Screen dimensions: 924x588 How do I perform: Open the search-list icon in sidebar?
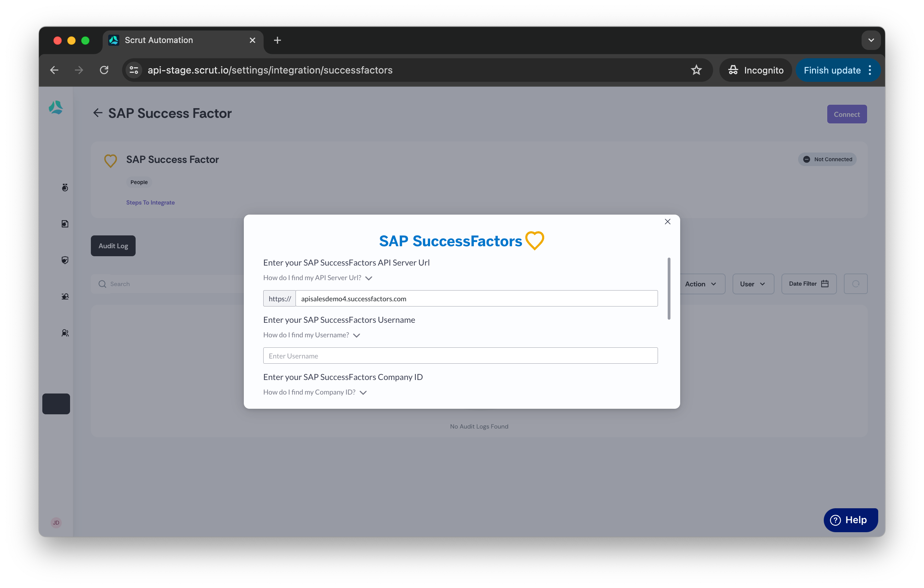point(65,296)
